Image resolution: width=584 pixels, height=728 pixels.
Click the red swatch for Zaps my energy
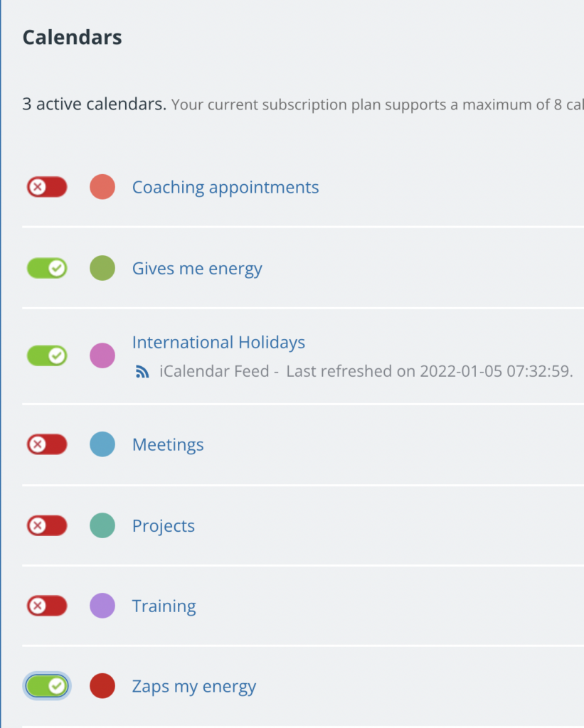click(x=102, y=686)
